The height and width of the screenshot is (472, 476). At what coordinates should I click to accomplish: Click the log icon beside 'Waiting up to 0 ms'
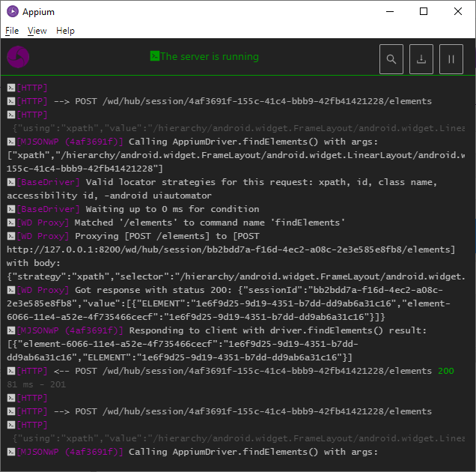11,209
